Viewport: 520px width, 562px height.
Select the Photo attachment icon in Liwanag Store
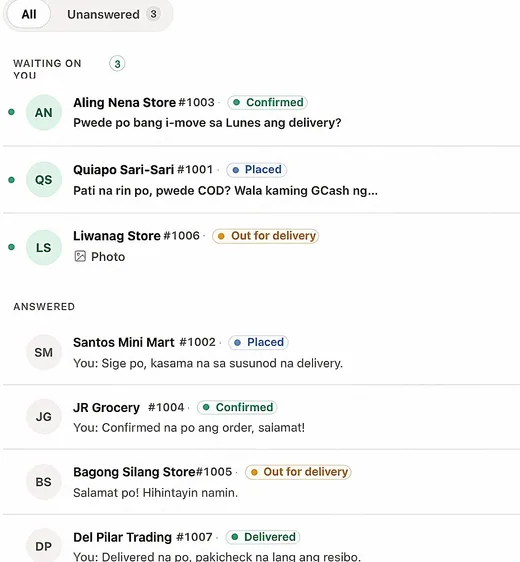coord(80,257)
